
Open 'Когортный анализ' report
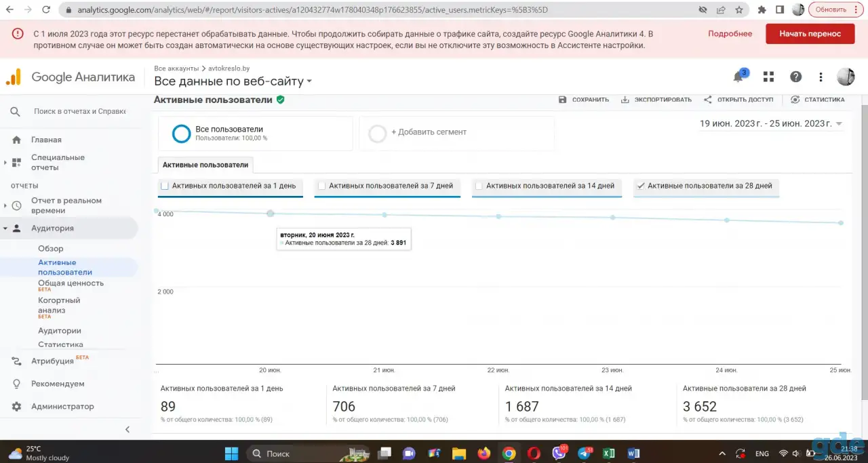coord(59,305)
